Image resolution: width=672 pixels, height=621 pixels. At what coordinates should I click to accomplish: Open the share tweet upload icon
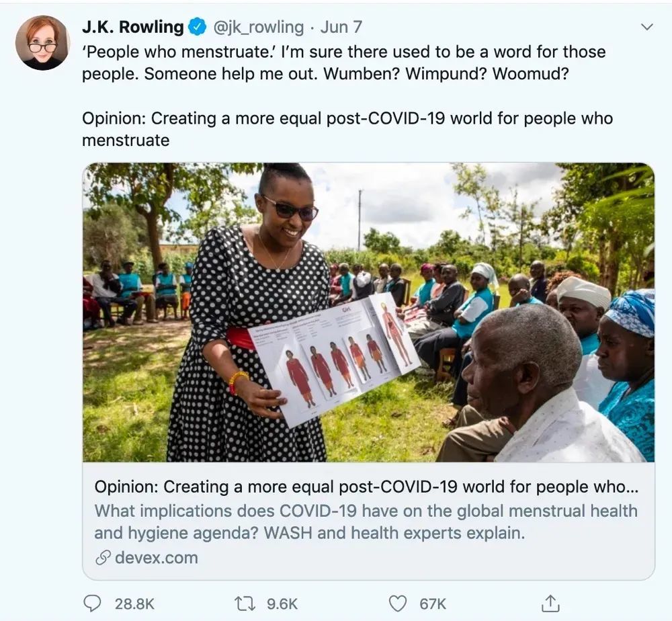click(550, 604)
